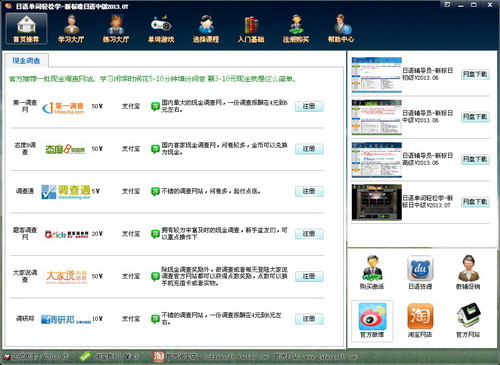This screenshot has height=365, width=500.
Task: Click the 调研邦 row name
Action: pyautogui.click(x=25, y=319)
